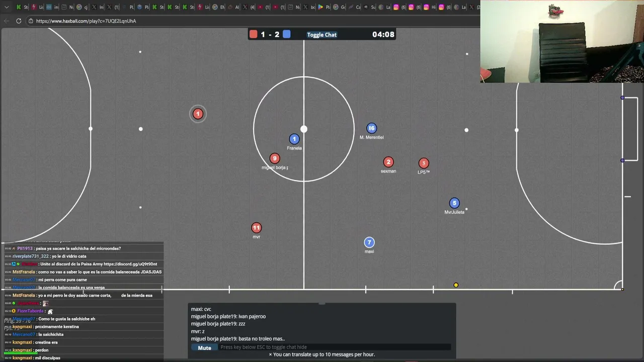Click the 'You can translate up to 10 messages' notice
The height and width of the screenshot is (362, 644).
pos(324,354)
